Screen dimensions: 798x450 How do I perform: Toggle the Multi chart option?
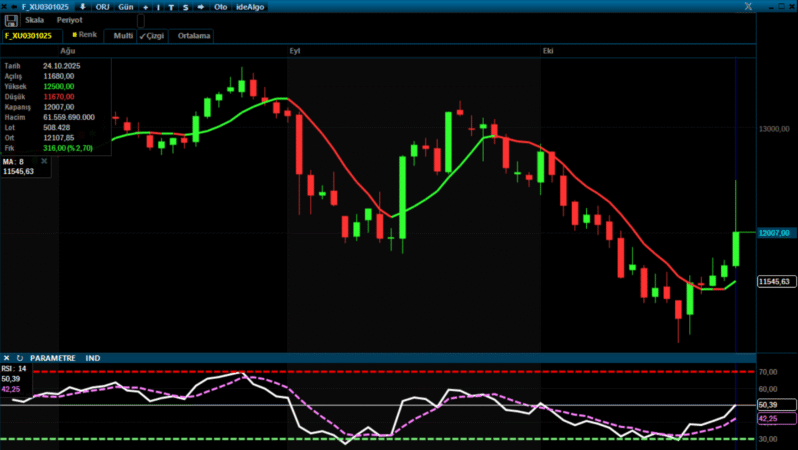click(122, 35)
